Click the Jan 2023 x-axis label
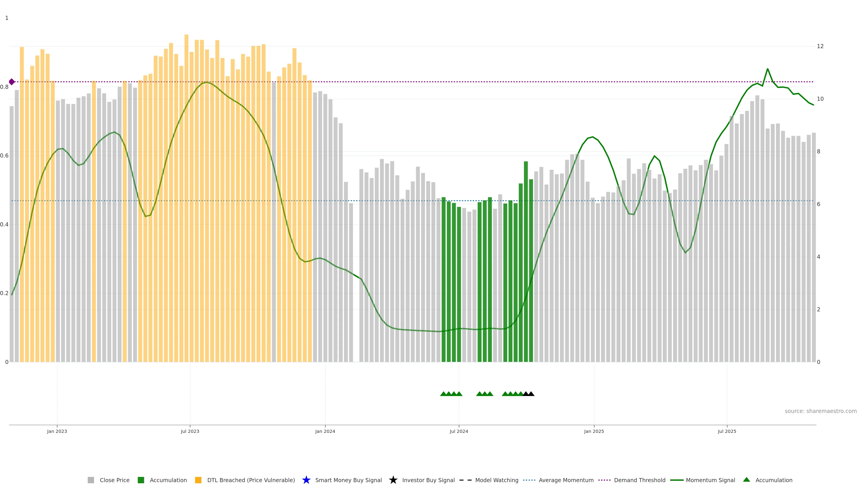Screen dimensions: 868x488 point(57,432)
